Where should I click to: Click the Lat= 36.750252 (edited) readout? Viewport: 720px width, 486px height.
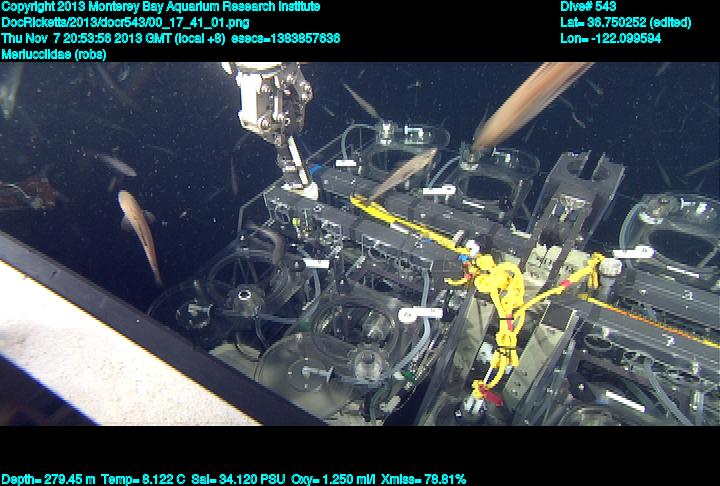tap(625, 23)
